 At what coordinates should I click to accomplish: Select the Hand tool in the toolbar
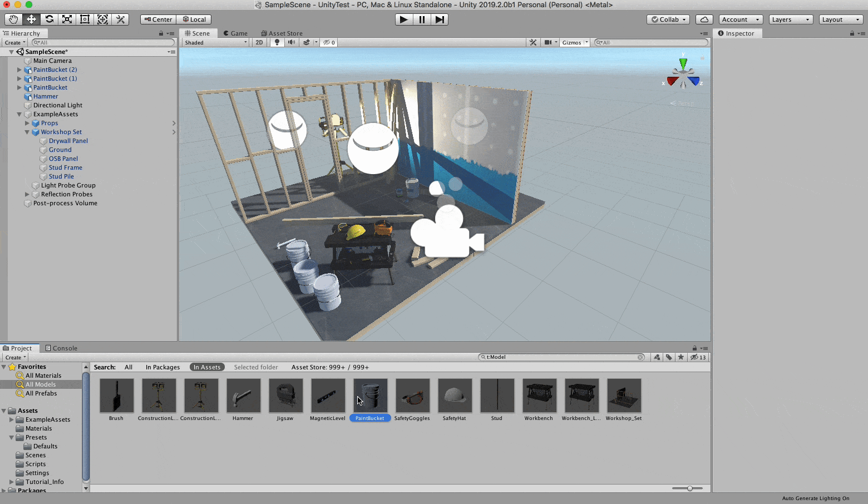[x=13, y=19]
